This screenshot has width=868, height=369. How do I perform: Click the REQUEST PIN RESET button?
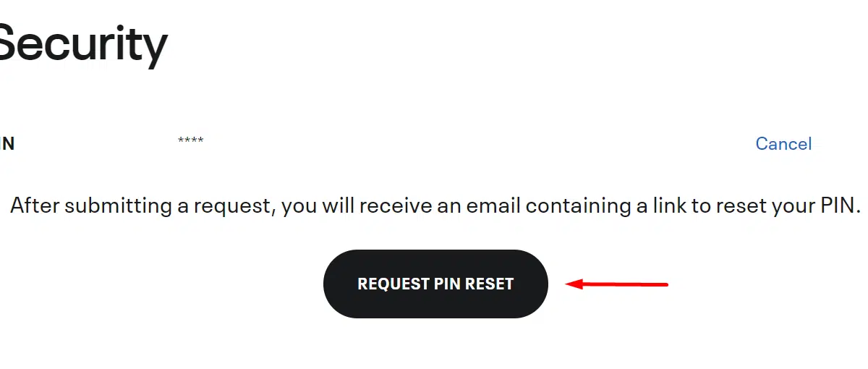tap(435, 284)
